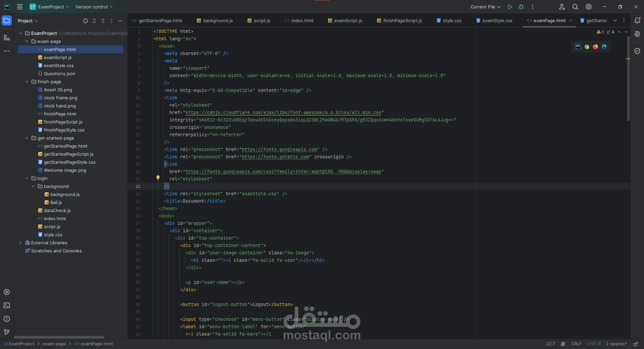Open the main hamburger menu

tap(20, 7)
